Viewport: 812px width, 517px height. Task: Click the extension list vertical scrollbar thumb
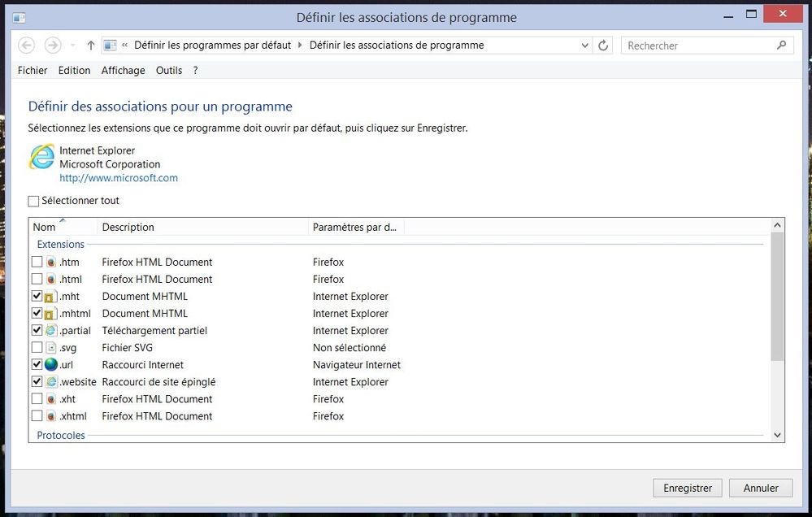click(x=777, y=297)
